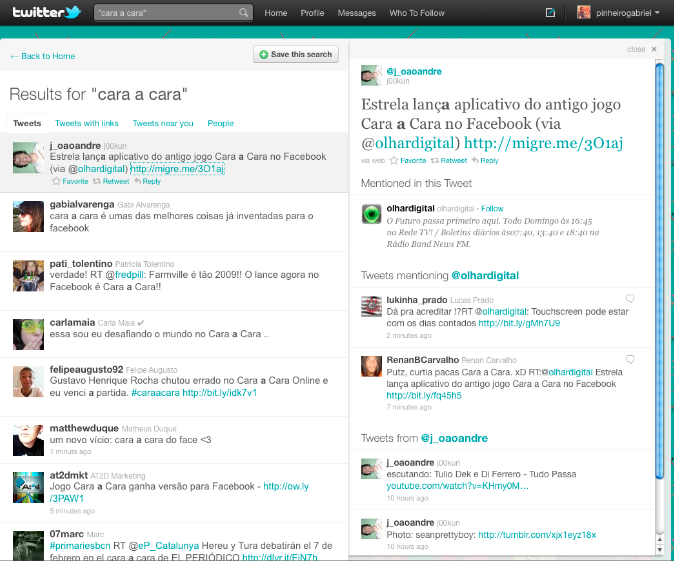Click at2dmkt's avatar

tap(28, 487)
